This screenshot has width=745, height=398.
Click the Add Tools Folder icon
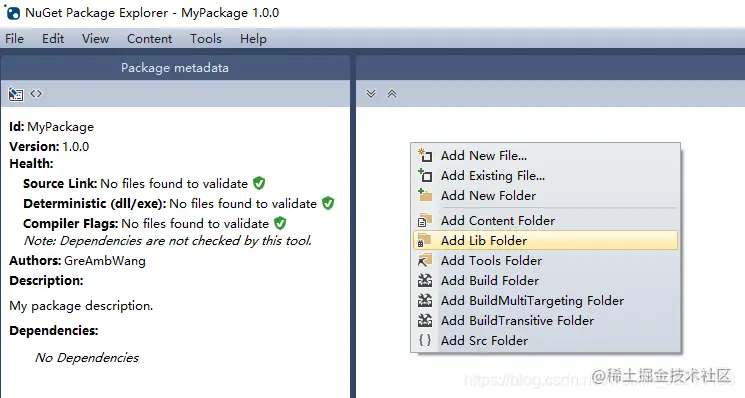(425, 260)
